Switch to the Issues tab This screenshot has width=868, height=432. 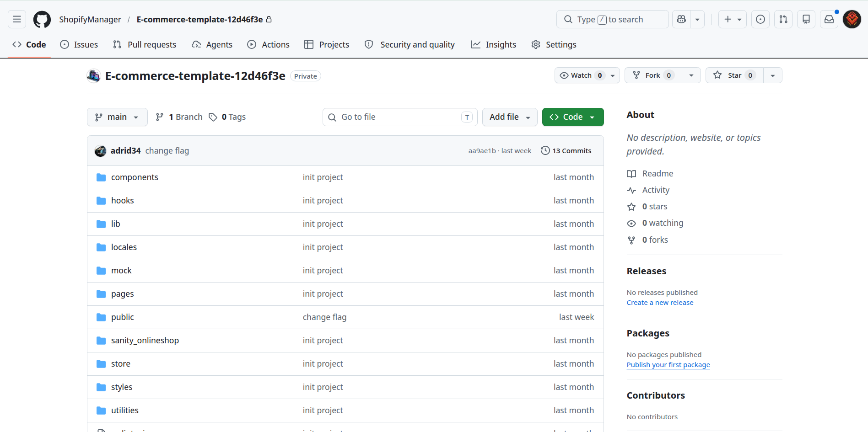pos(79,44)
